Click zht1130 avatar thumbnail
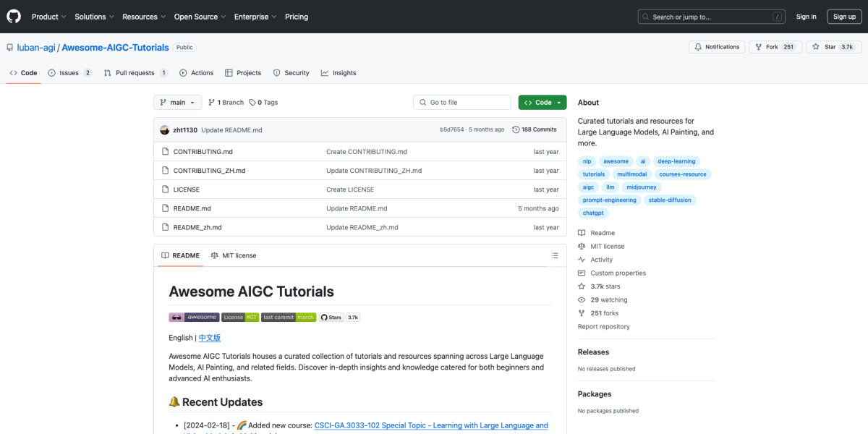 coord(166,129)
